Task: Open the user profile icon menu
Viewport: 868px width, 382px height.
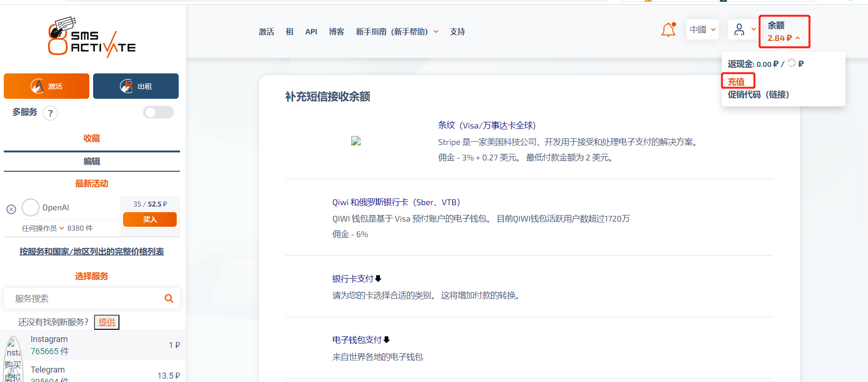Action: [740, 30]
